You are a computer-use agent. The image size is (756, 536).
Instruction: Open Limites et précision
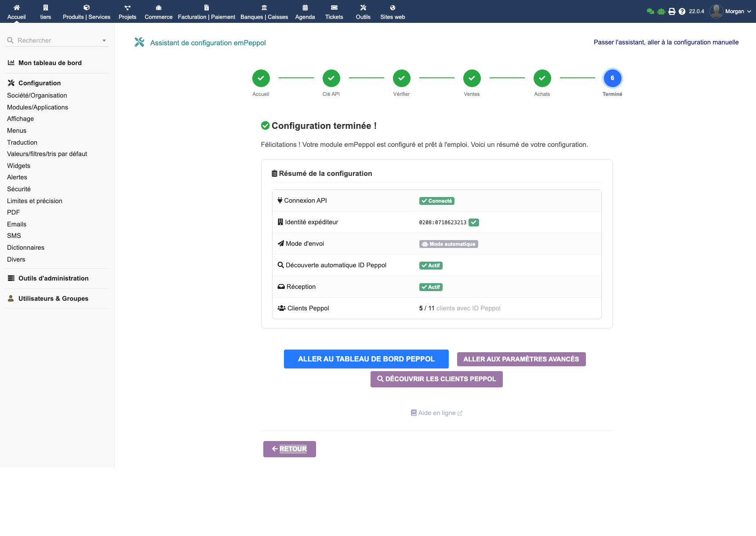(x=35, y=201)
